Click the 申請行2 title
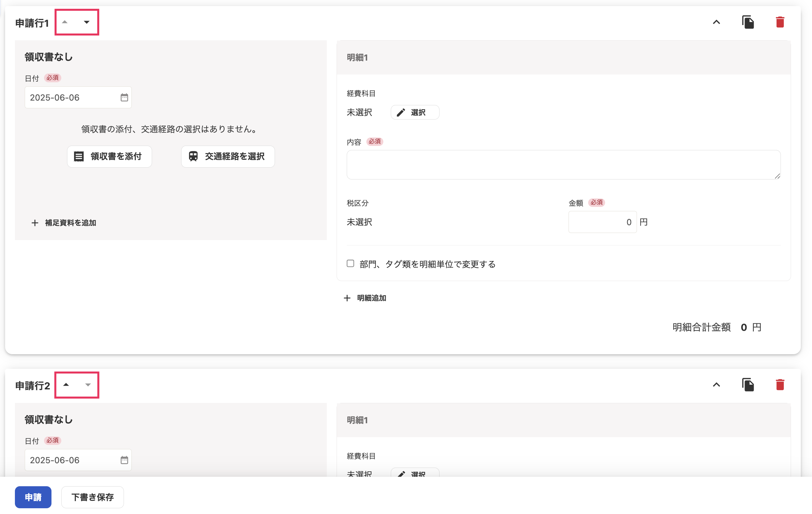The width and height of the screenshot is (812, 514). 33,386
